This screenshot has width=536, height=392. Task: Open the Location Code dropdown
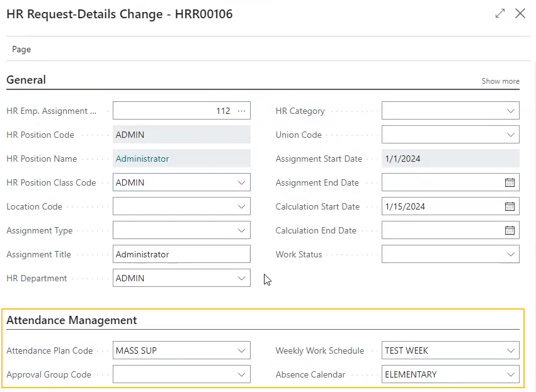[241, 206]
